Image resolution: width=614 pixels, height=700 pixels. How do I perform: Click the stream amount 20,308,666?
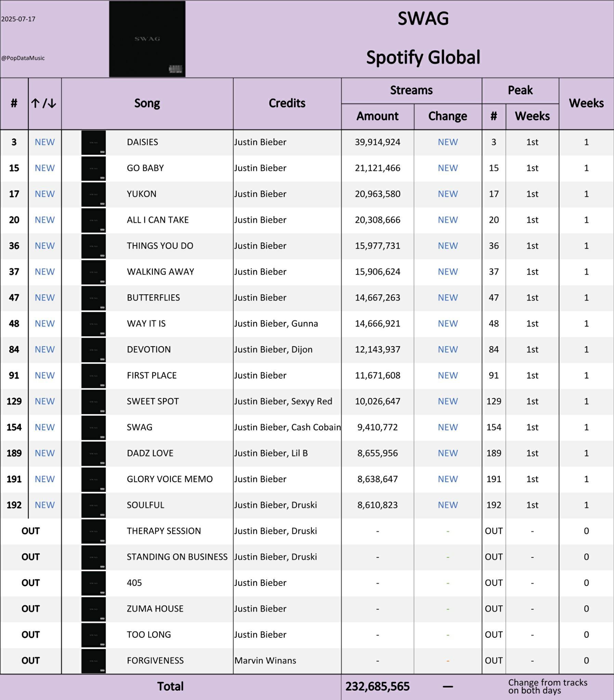point(378,220)
